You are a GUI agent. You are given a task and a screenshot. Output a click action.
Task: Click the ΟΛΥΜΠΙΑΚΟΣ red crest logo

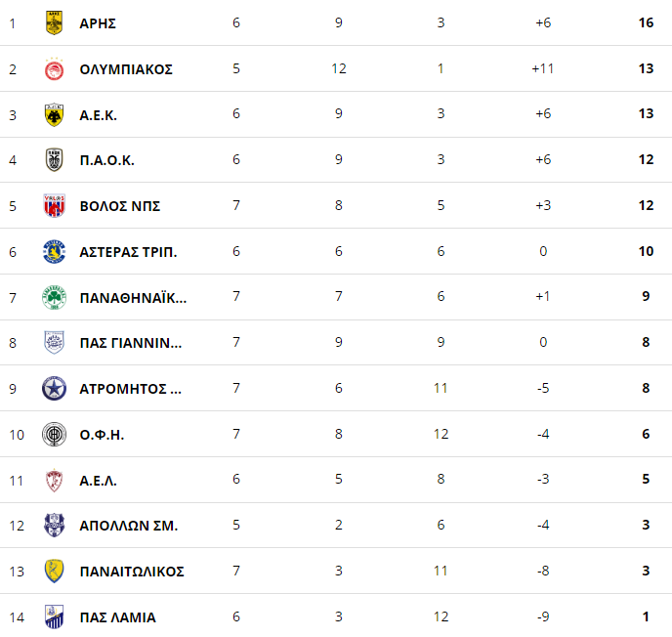[x=54, y=69]
